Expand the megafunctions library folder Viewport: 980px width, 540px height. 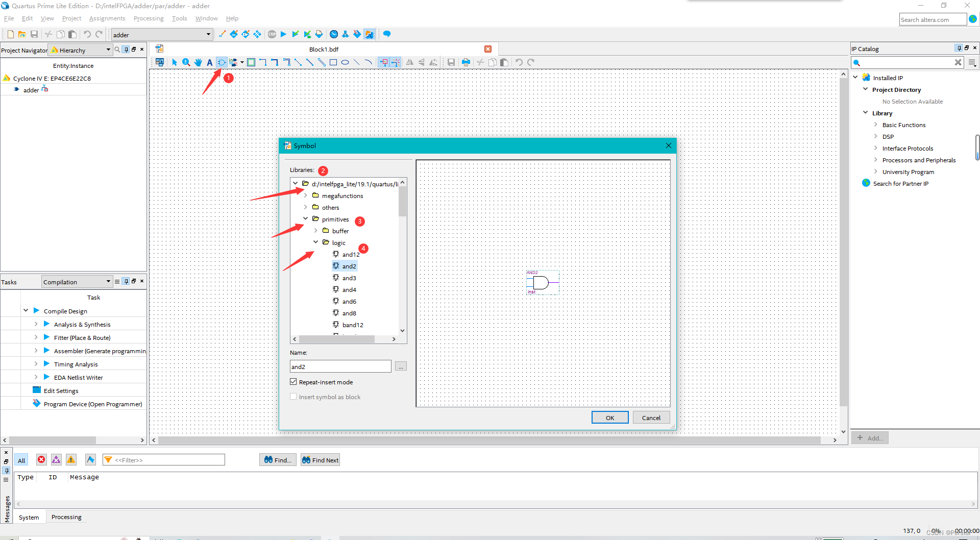point(306,195)
